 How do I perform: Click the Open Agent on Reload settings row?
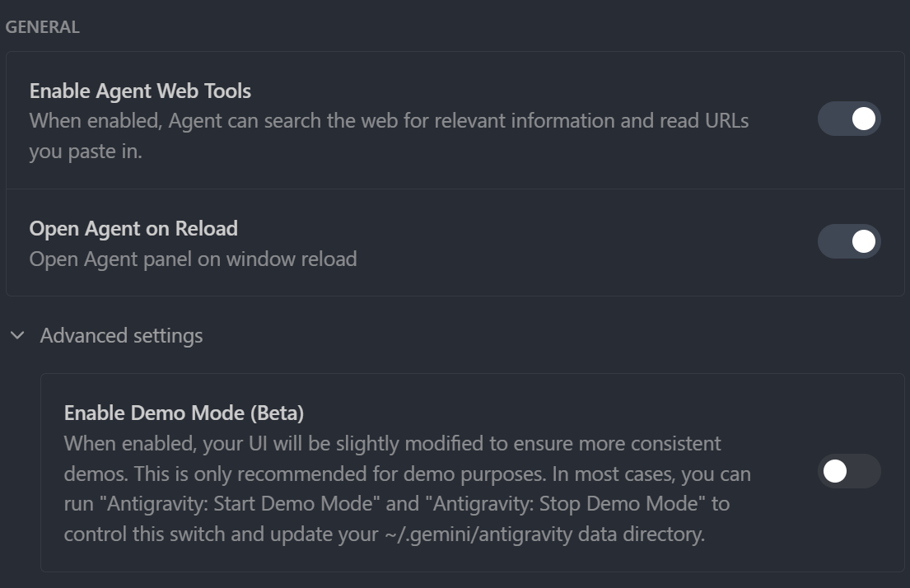[x=453, y=241]
